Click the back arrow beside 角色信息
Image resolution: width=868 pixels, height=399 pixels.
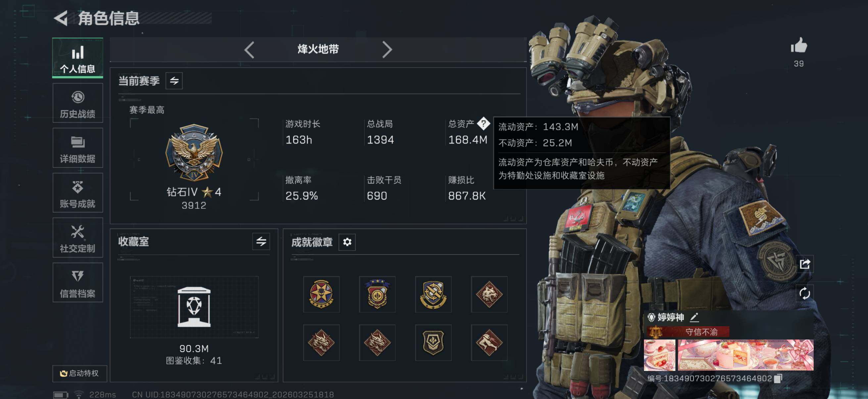coord(61,18)
